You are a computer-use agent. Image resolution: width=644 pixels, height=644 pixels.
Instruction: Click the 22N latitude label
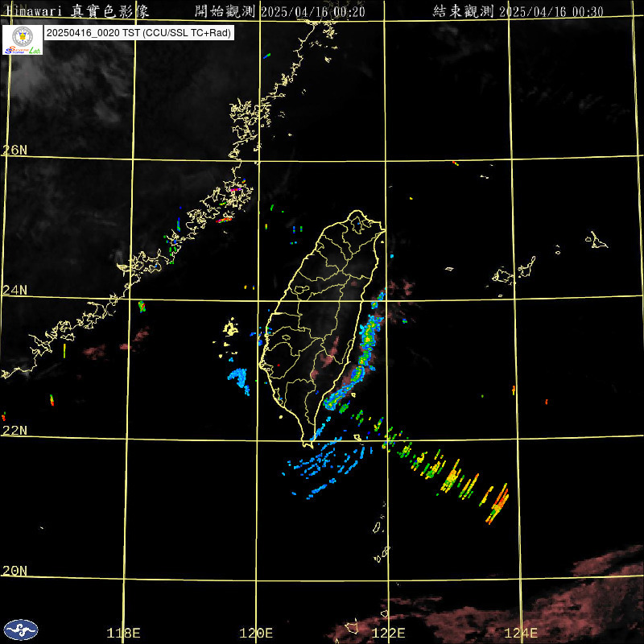(x=14, y=431)
